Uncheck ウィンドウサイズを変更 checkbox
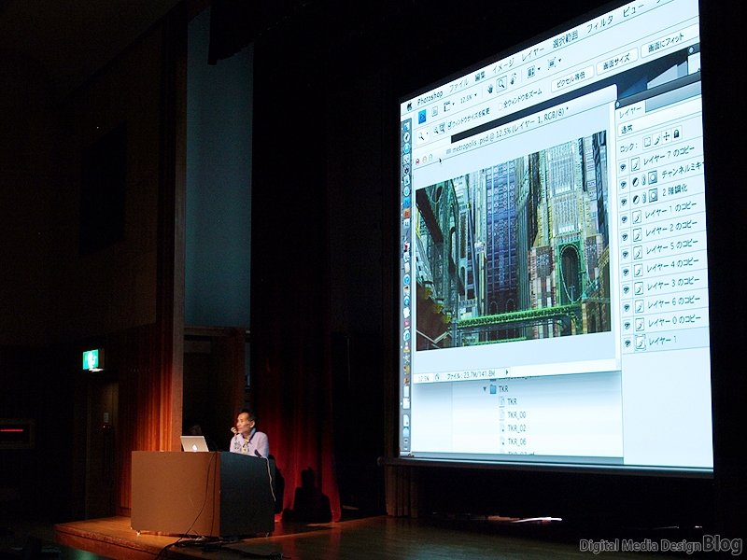The height and width of the screenshot is (560, 747). 449,124
